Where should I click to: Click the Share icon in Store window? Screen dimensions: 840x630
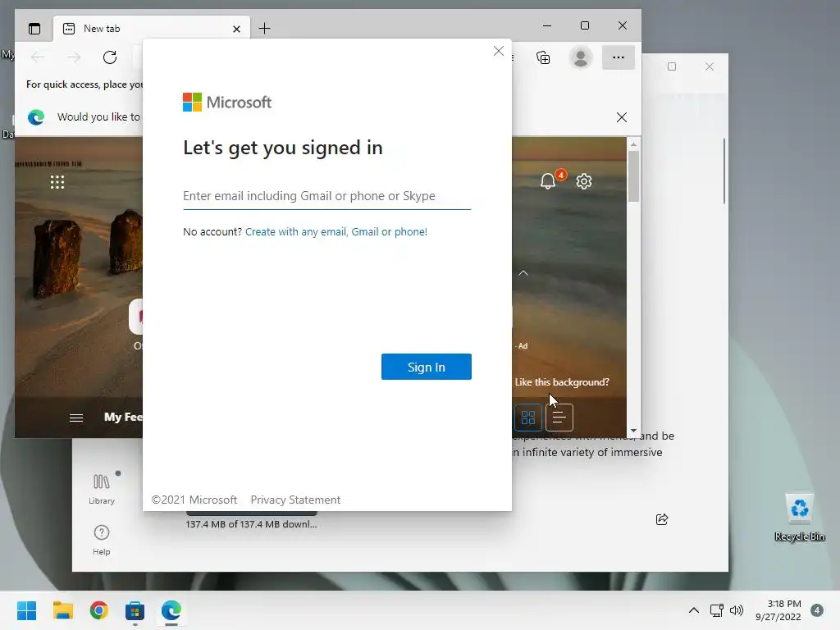[662, 519]
